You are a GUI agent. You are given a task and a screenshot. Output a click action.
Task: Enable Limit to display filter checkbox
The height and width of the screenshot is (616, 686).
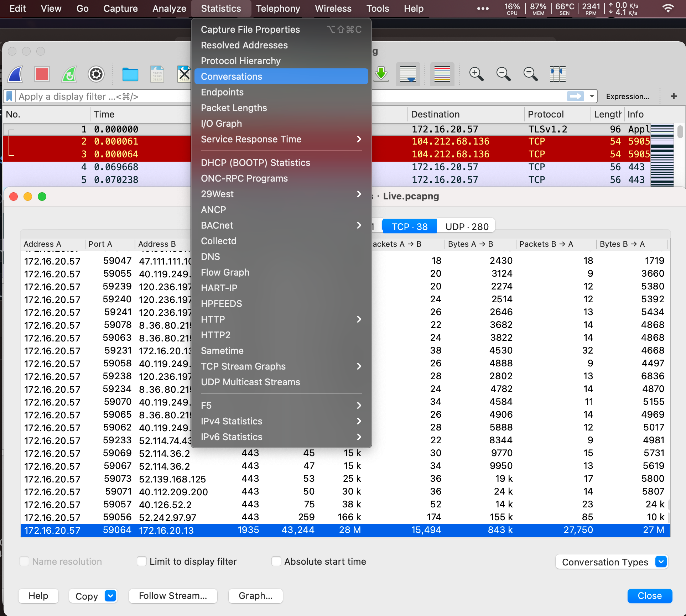pyautogui.click(x=142, y=562)
